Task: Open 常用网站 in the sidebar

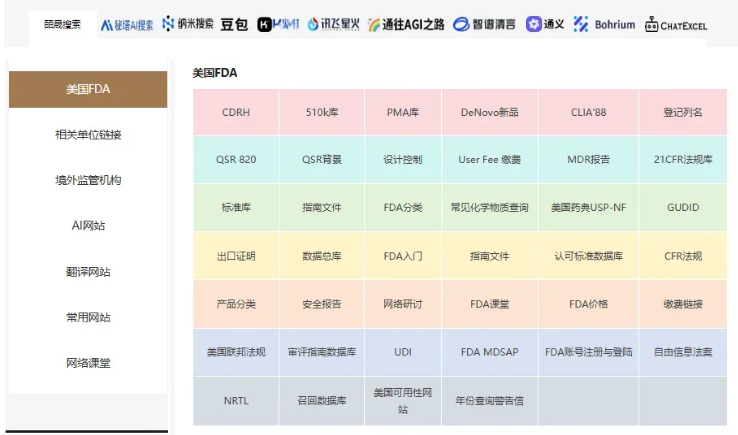Action: (88, 317)
